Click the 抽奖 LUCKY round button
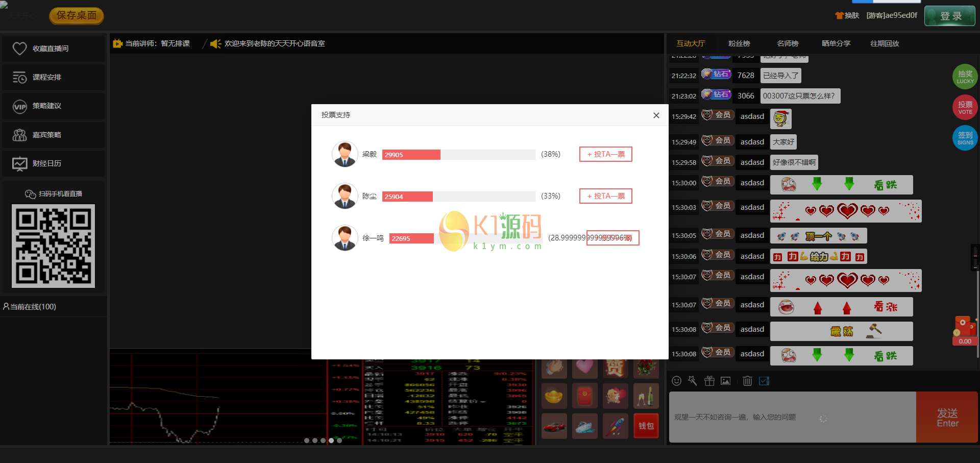The height and width of the screenshot is (463, 980). tap(965, 77)
